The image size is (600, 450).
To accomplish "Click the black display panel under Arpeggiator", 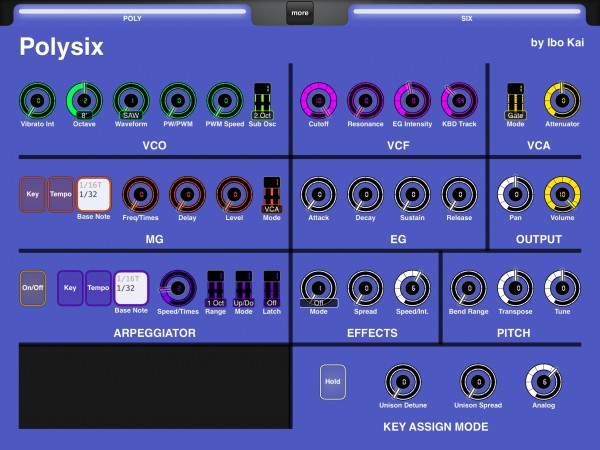I will (155, 387).
